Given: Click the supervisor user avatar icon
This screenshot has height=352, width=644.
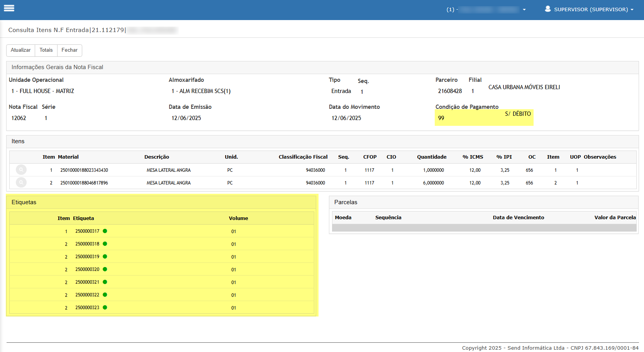Looking at the screenshot, I should [x=547, y=9].
